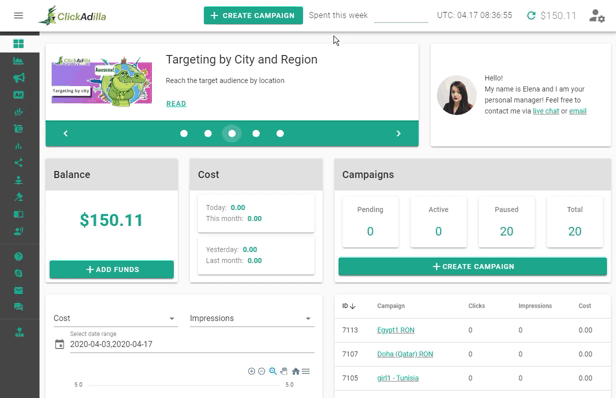Click the Clicks column header
Viewport: 616px width, 398px height.
pos(477,306)
